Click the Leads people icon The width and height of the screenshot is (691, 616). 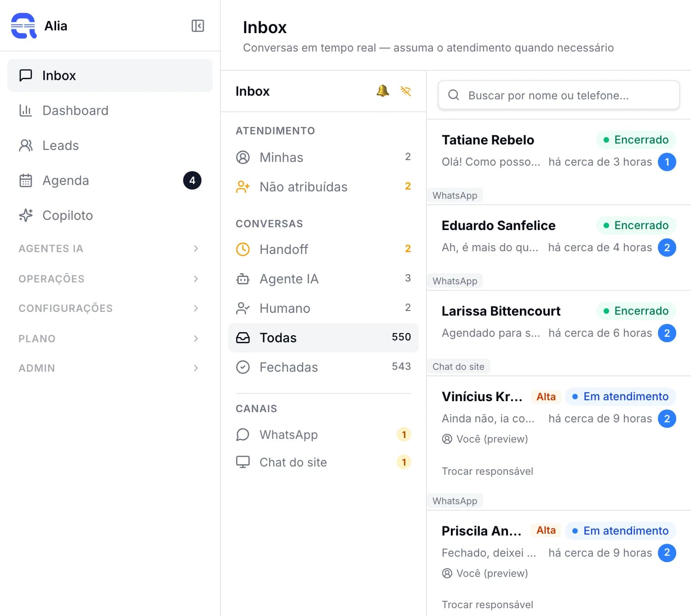click(26, 145)
